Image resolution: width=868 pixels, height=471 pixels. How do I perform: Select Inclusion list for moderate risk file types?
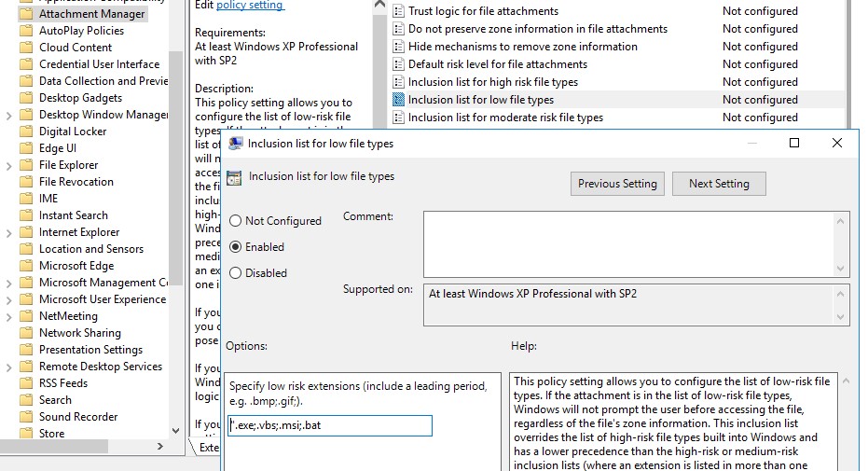tap(505, 118)
